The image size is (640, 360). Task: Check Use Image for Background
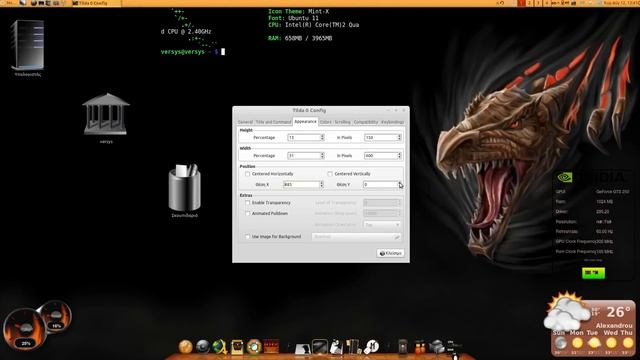pos(247,237)
